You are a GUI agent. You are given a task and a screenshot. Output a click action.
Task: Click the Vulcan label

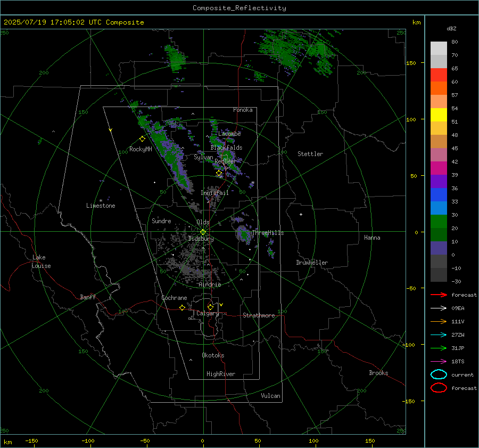270,396
